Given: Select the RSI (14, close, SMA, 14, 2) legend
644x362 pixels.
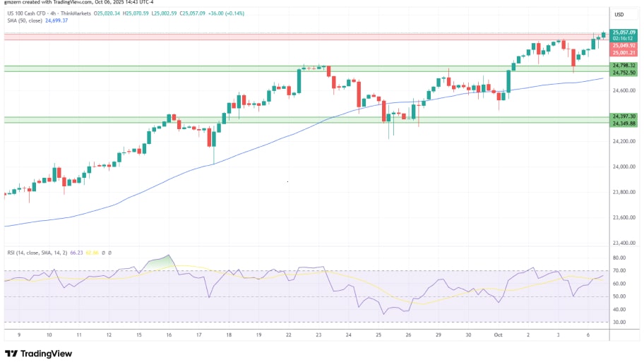Looking at the screenshot, I should point(40,252).
